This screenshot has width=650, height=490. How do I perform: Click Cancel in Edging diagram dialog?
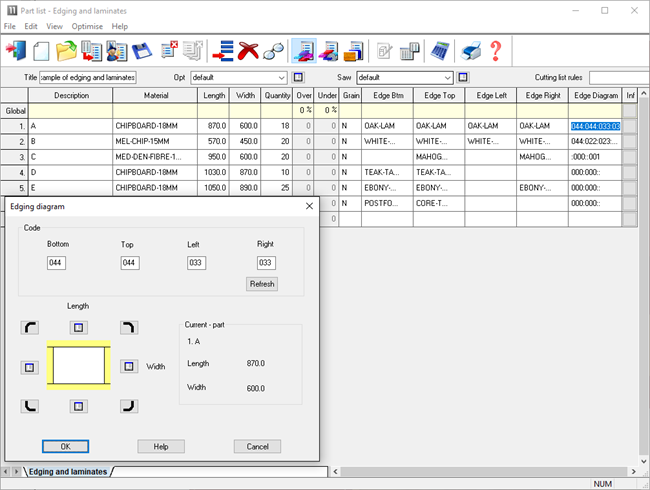(257, 446)
